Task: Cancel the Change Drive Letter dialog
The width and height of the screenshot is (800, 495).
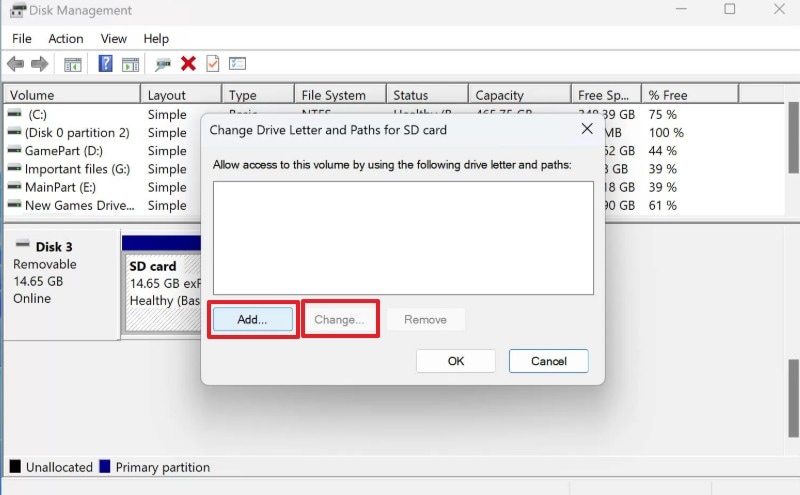Action: click(x=548, y=361)
